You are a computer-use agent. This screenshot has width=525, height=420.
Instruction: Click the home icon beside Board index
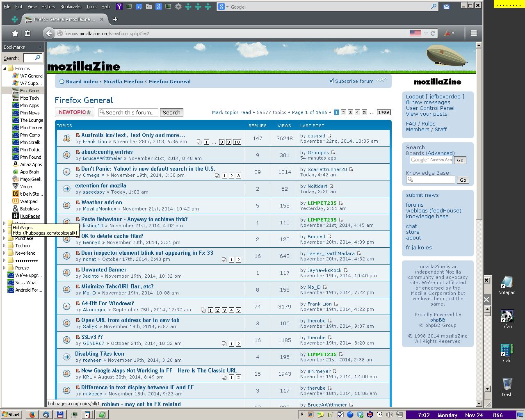click(62, 81)
